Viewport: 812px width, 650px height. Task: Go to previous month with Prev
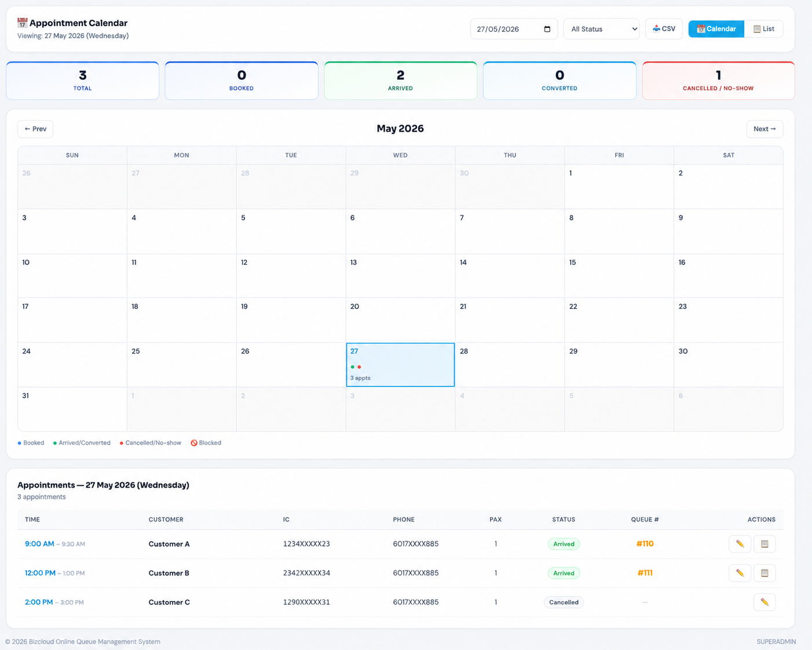pyautogui.click(x=35, y=129)
